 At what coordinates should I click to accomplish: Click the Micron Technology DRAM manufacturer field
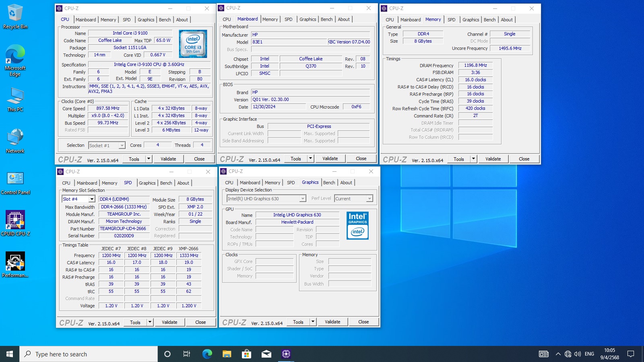pyautogui.click(x=124, y=221)
